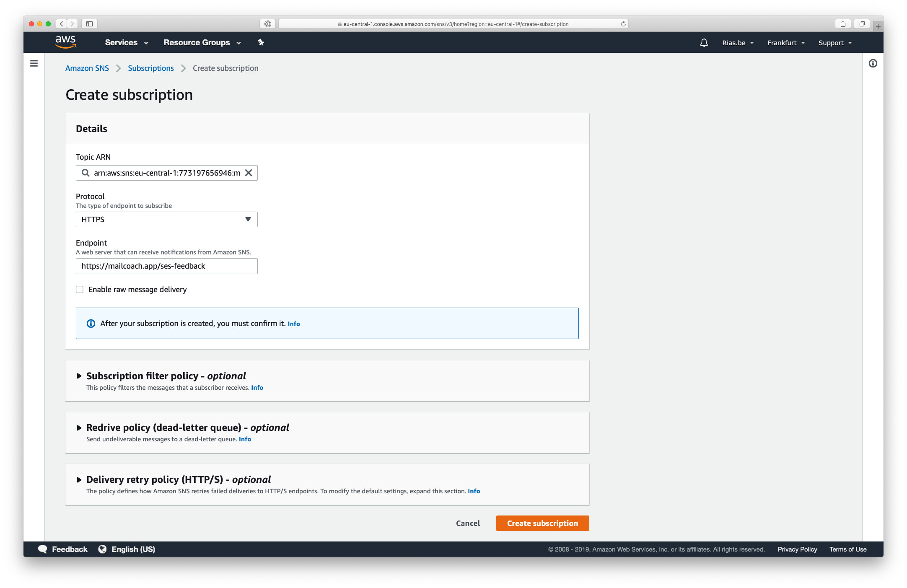907x588 pixels.
Task: Navigate to Subscriptions breadcrumb link
Action: tap(150, 68)
